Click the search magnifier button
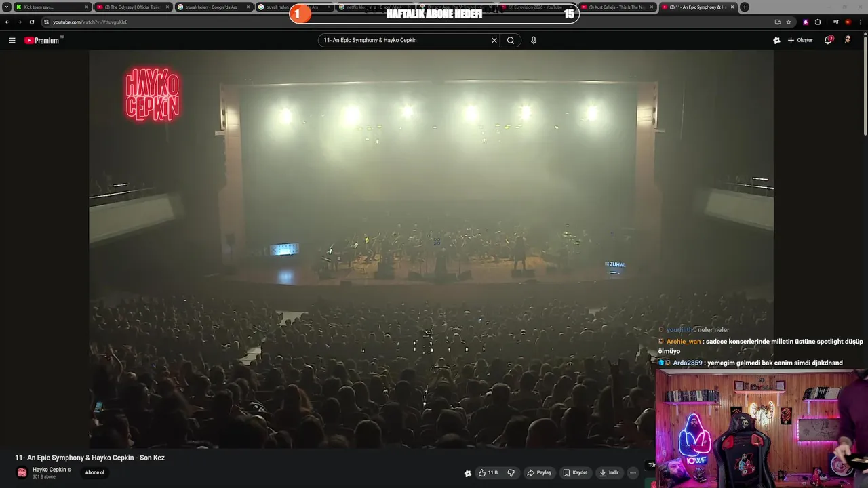 pos(511,40)
